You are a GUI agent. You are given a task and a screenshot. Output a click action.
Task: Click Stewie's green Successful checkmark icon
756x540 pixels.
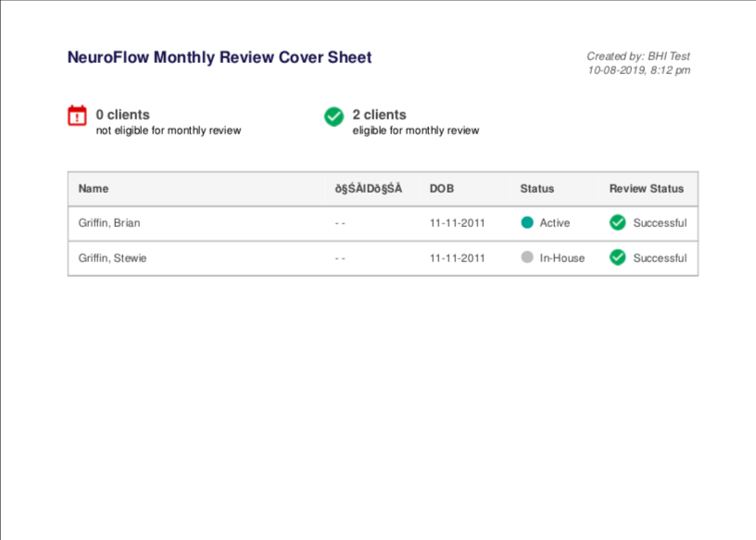[x=617, y=257]
